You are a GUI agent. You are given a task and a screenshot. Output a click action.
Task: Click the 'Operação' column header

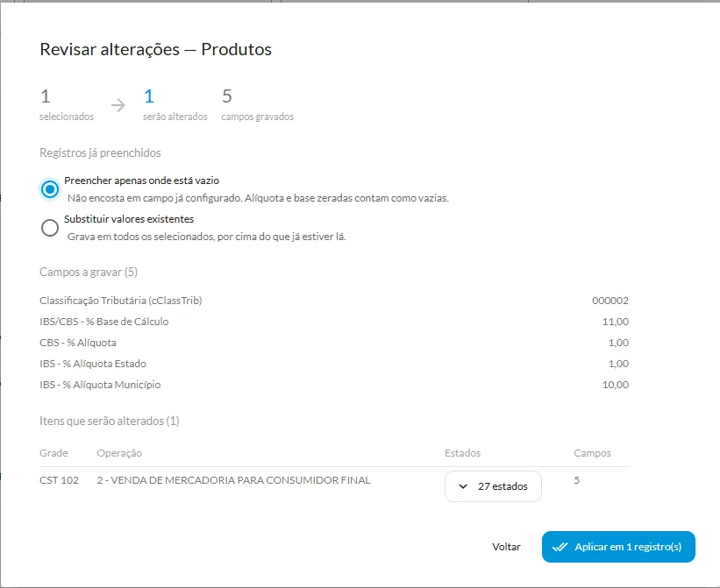119,453
